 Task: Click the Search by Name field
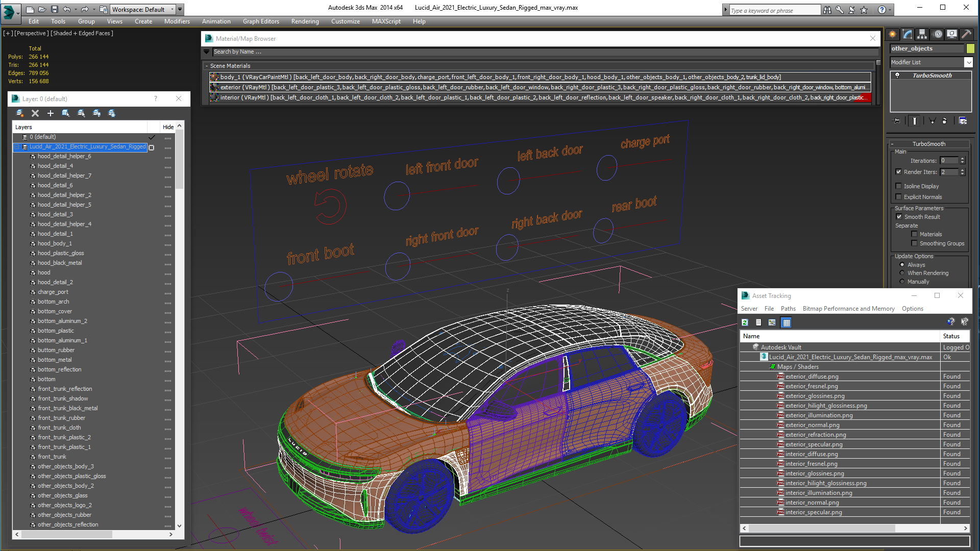(x=545, y=52)
